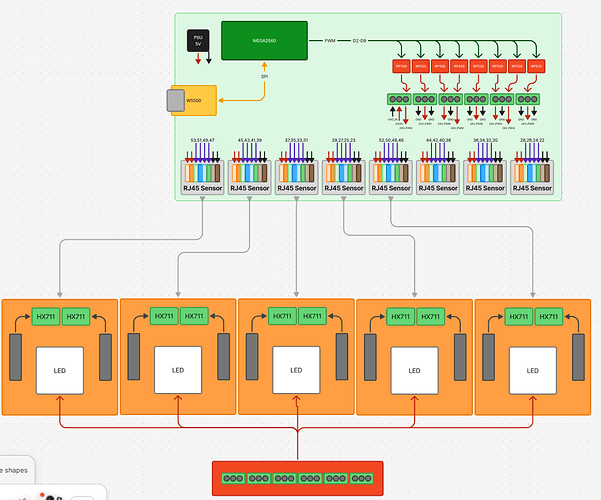601x500 pixels.
Task: Click the pin label 28,26,24,22
Action: pos(532,140)
